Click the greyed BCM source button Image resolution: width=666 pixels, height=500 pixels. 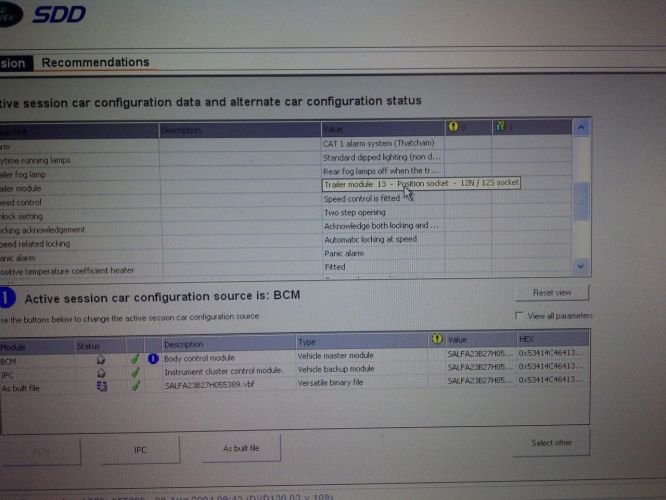click(40, 452)
